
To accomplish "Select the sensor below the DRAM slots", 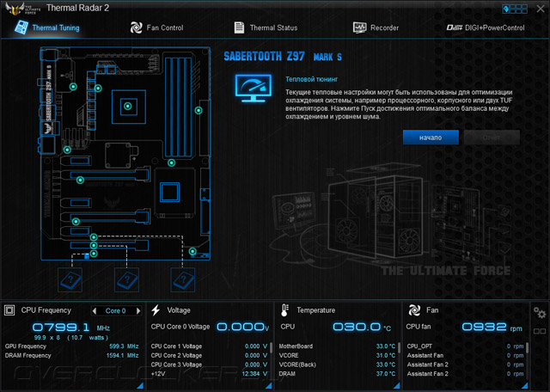I will point(171,162).
